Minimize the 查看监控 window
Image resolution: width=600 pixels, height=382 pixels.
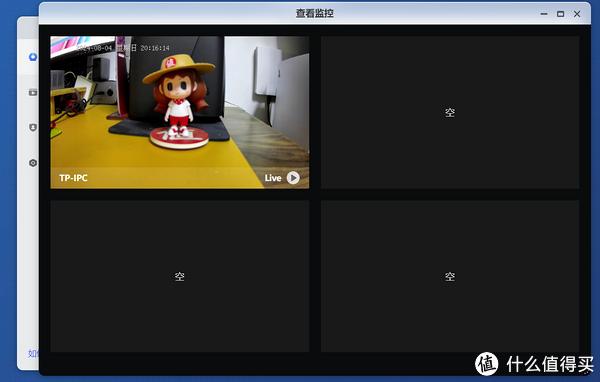544,14
